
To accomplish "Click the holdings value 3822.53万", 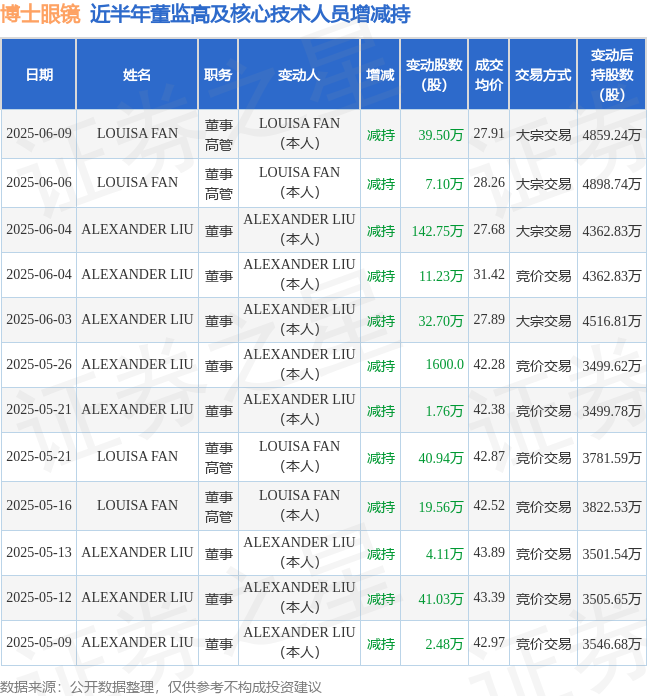I will pos(611,507).
